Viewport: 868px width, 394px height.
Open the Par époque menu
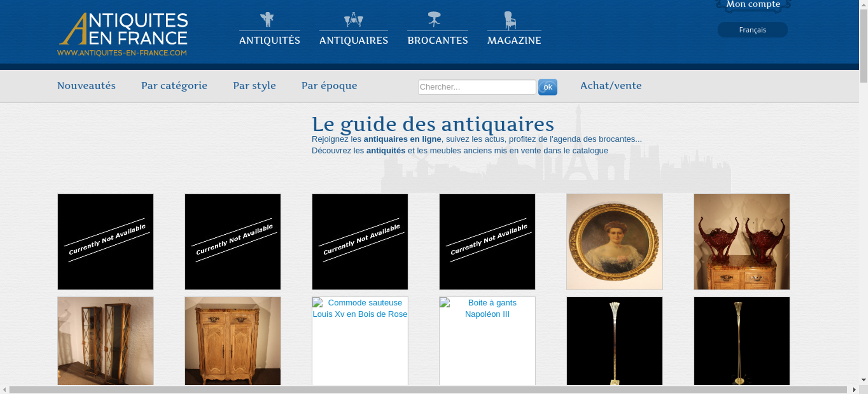click(x=329, y=85)
